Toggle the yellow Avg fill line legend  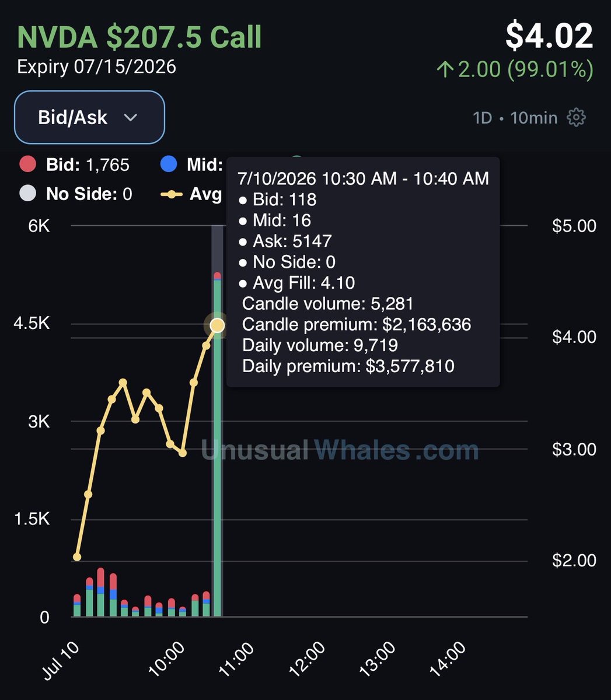click(x=191, y=194)
